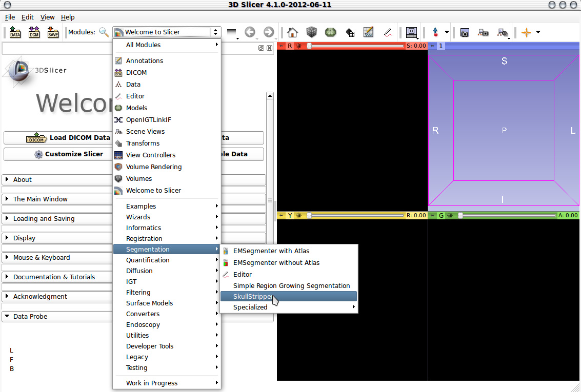Click the DCM load DICOM toolbar icon
The height and width of the screenshot is (392, 581).
pyautogui.click(x=34, y=32)
